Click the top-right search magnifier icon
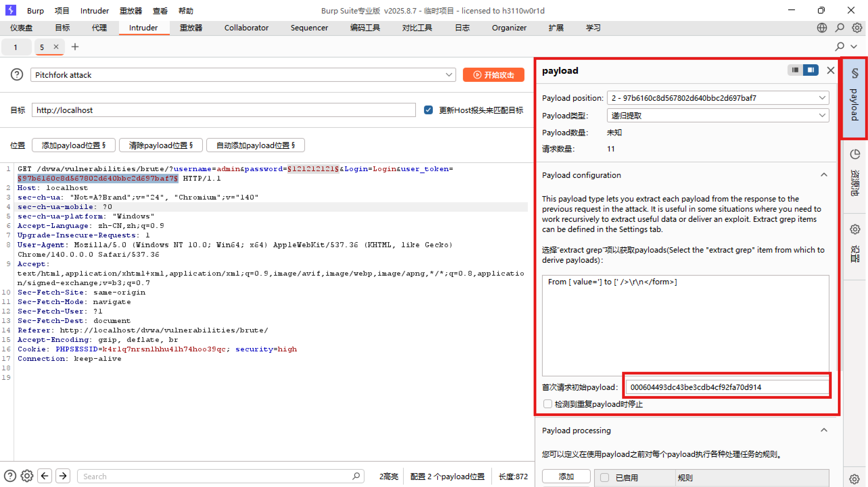868x487 pixels. click(839, 28)
